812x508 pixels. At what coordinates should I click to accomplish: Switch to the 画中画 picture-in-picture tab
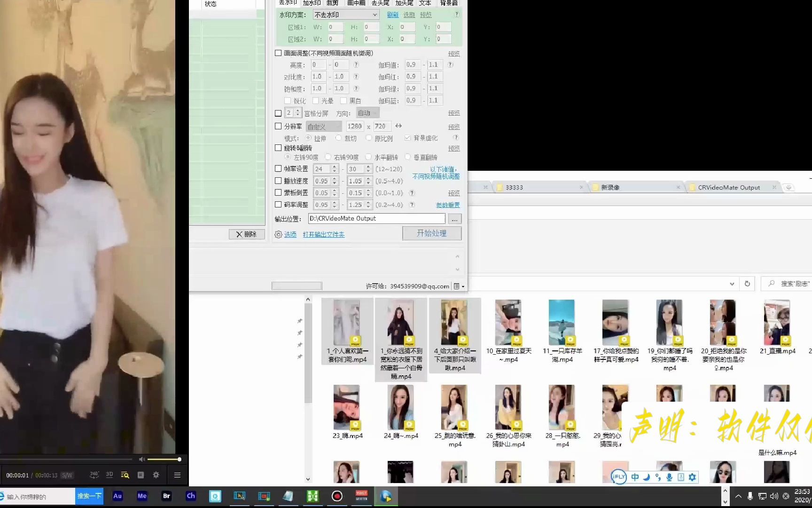click(x=356, y=3)
